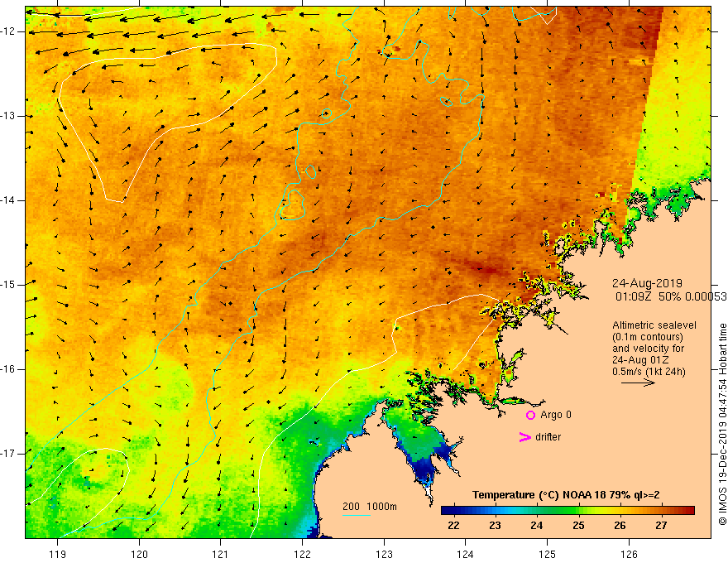Click colorbar tick label 24
This screenshot has width=728, height=563.
[537, 526]
